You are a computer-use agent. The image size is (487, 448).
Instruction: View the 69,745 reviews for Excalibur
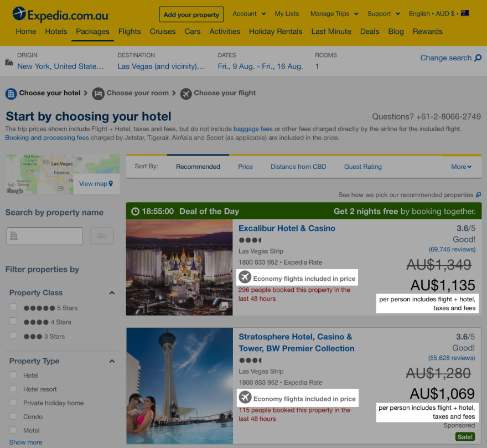pos(452,249)
